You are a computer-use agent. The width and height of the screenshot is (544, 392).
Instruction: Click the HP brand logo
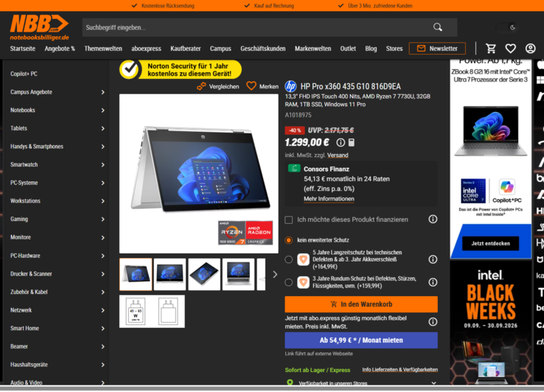point(290,86)
